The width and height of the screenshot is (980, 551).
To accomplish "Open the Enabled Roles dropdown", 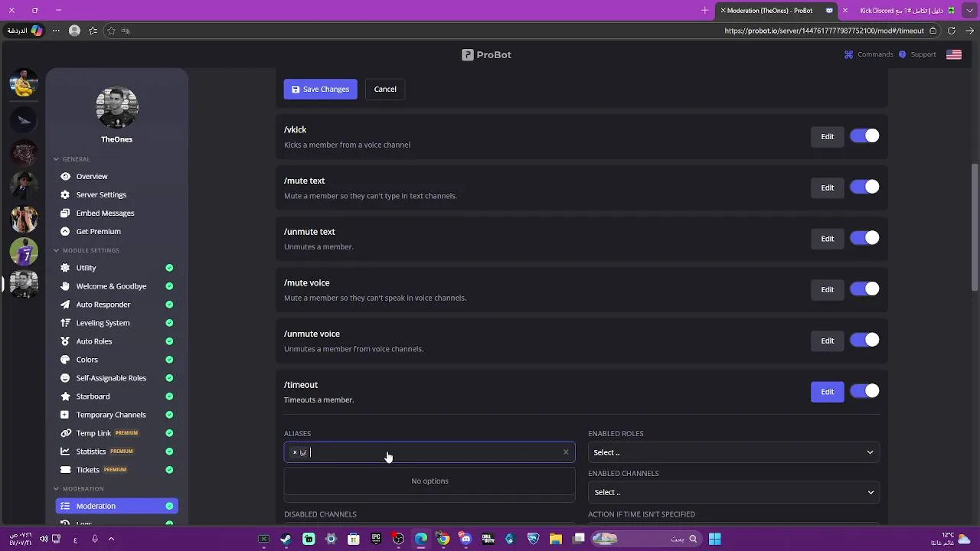I will click(x=733, y=452).
